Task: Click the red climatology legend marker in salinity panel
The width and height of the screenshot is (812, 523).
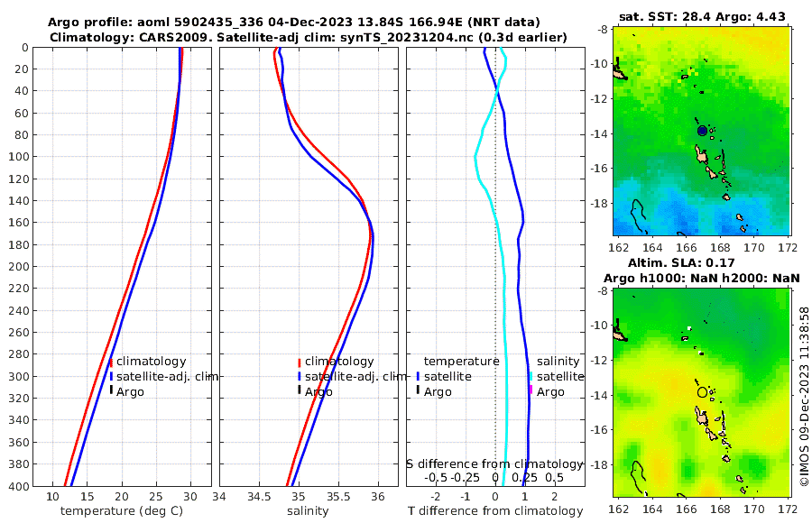Action: pos(300,362)
